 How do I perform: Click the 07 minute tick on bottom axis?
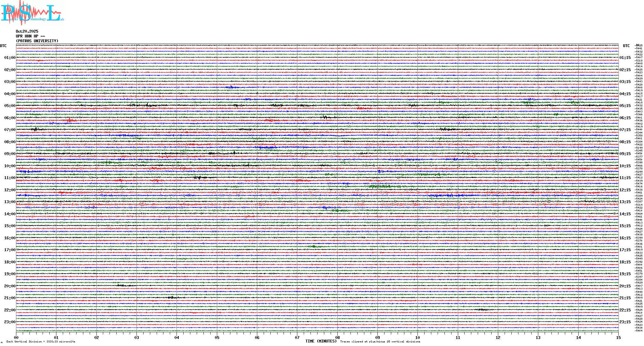pos(297,337)
